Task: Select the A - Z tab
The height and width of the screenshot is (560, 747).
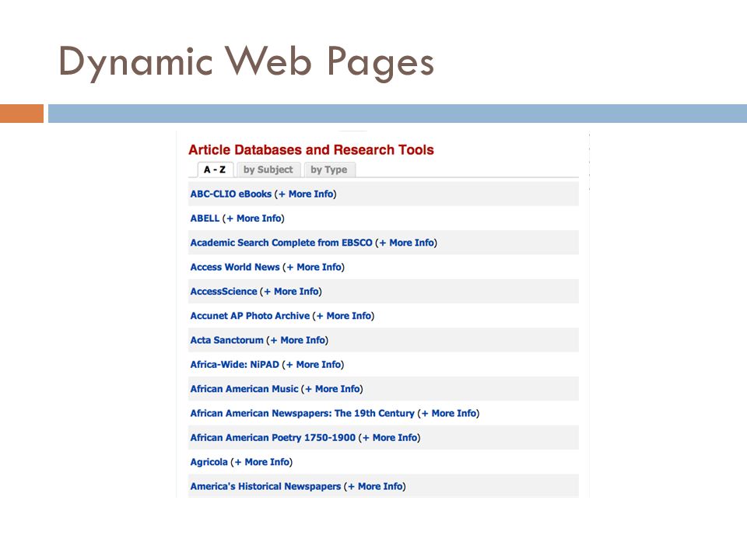Action: tap(215, 170)
